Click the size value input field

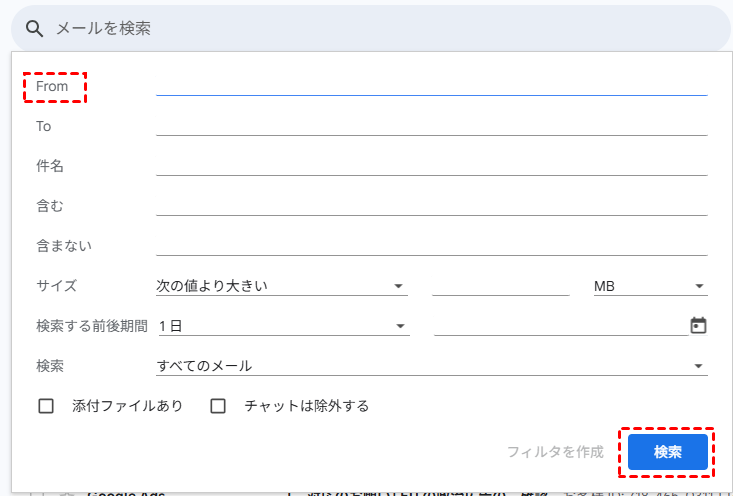[x=500, y=286]
